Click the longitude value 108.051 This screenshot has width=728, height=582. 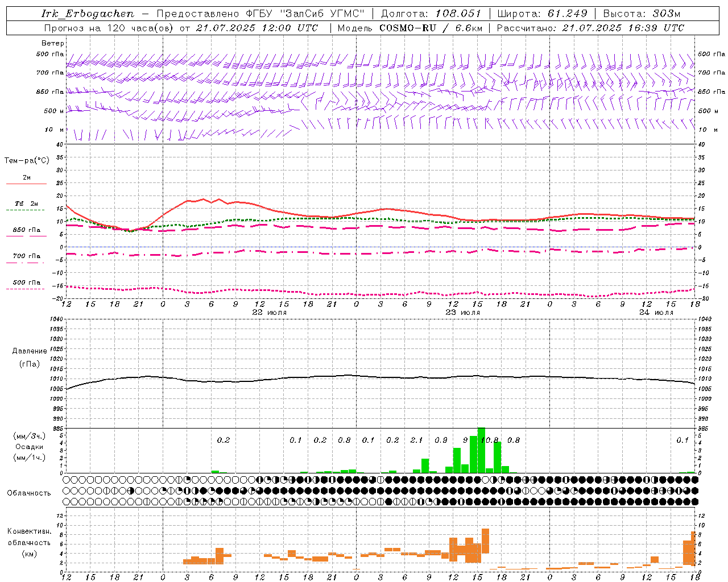point(458,14)
